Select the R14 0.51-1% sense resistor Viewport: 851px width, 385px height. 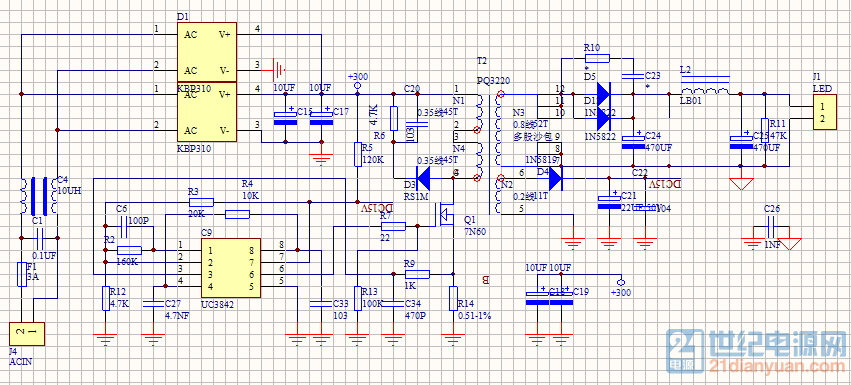(454, 298)
